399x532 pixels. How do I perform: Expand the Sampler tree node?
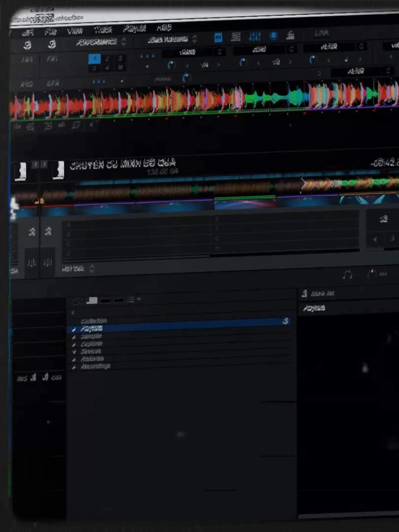74,337
